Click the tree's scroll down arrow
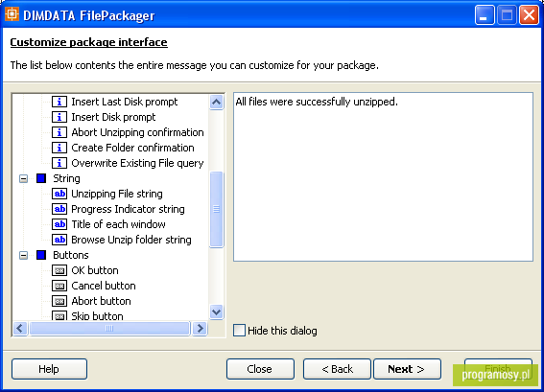The width and height of the screenshot is (544, 392). point(217,311)
